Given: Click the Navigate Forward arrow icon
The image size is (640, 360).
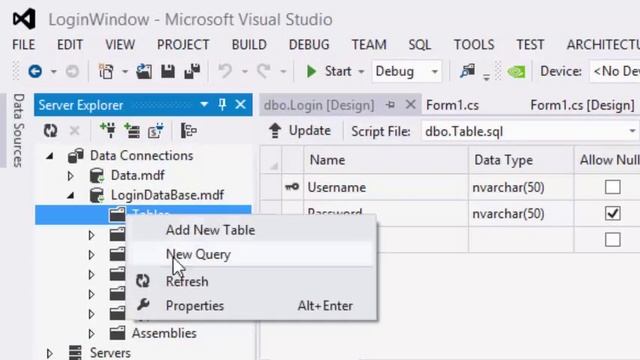Looking at the screenshot, I should point(72,72).
